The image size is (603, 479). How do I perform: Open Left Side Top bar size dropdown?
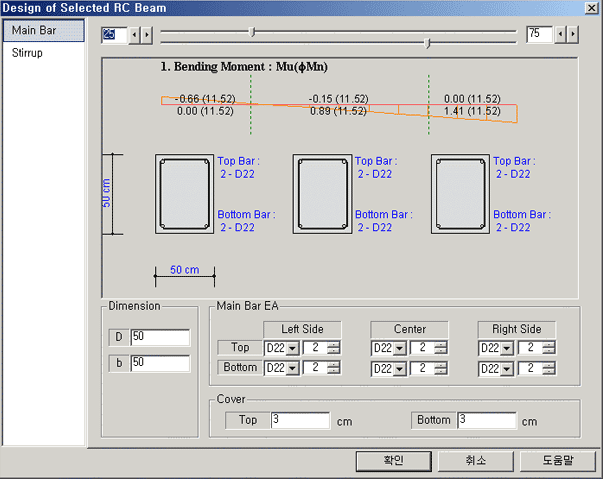click(293, 348)
